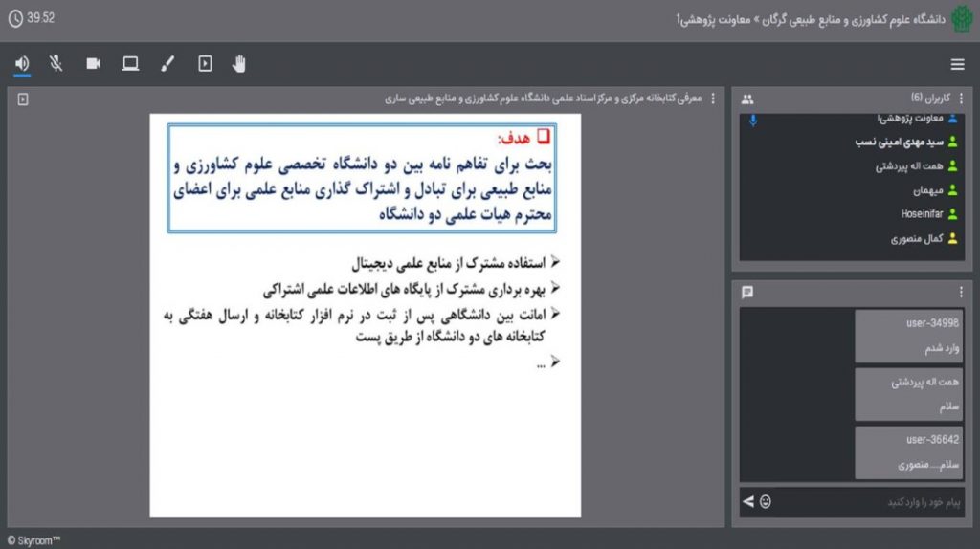Start screen sharing with laptop icon
Image resolution: width=980 pixels, height=549 pixels.
(x=130, y=64)
